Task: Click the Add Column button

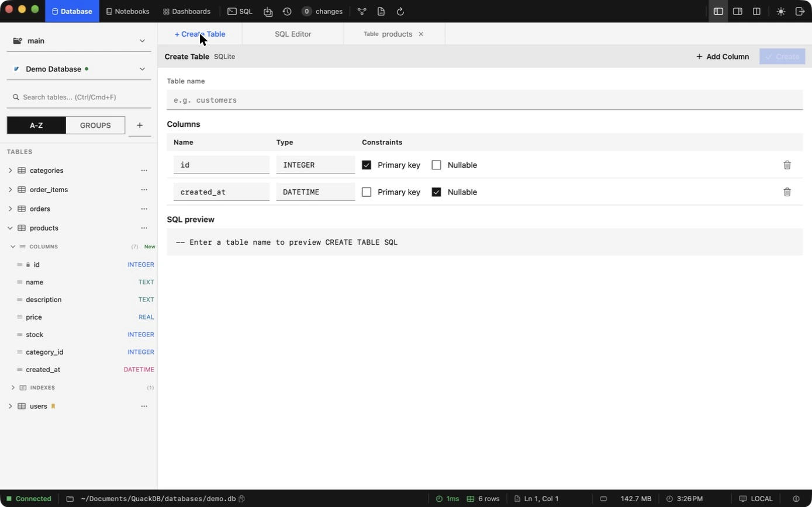Action: coord(723,57)
